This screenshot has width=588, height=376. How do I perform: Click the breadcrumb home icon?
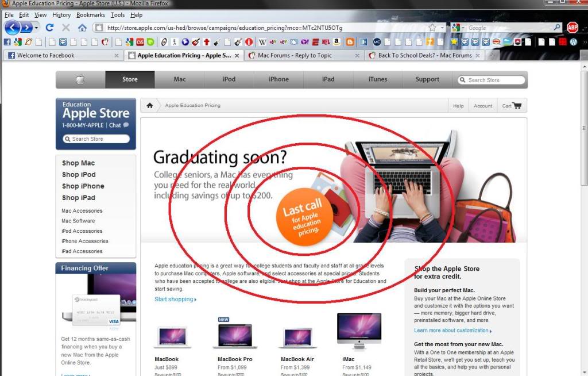[x=150, y=106]
